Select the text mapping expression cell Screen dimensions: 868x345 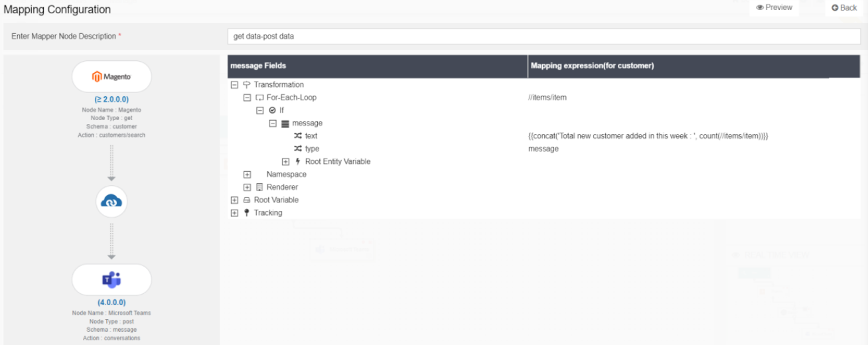[x=648, y=136]
